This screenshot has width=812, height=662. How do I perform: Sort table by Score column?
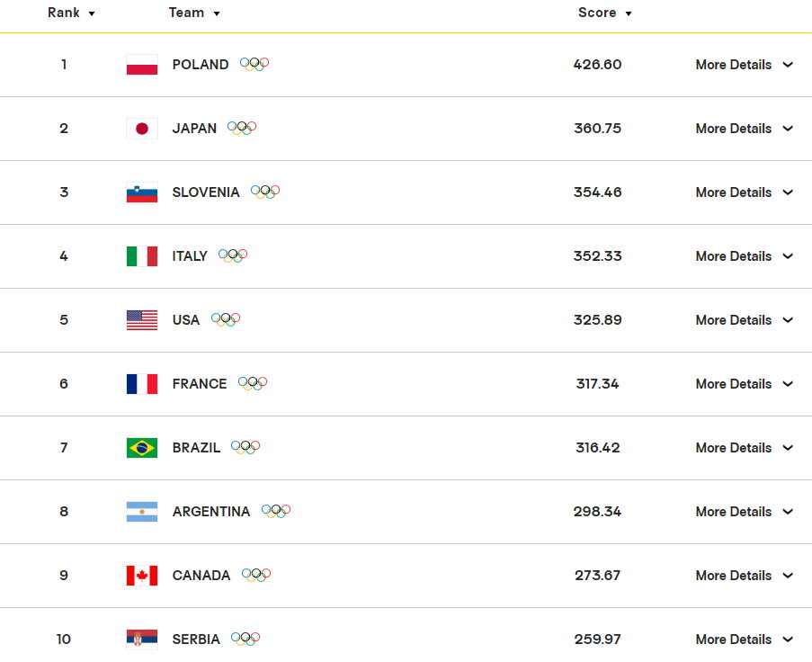click(x=604, y=13)
